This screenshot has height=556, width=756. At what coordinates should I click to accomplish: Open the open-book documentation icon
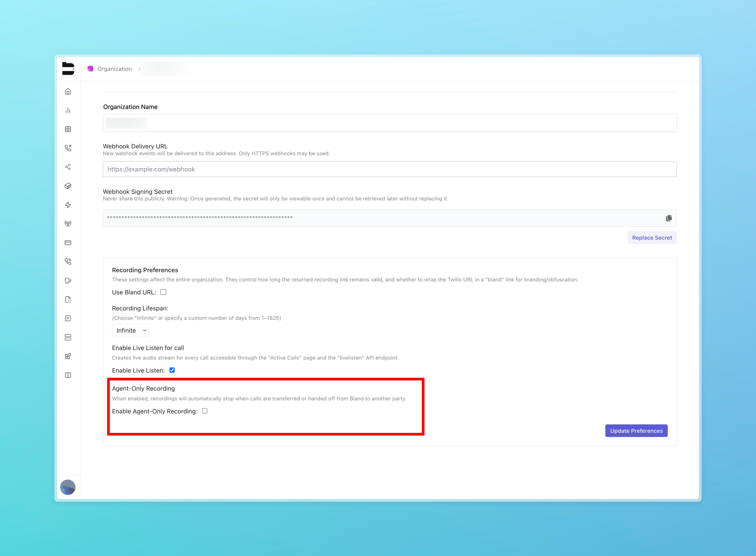[x=68, y=375]
